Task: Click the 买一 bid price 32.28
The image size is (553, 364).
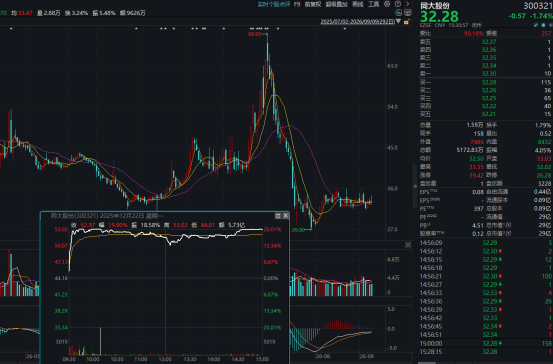Action: [489, 82]
